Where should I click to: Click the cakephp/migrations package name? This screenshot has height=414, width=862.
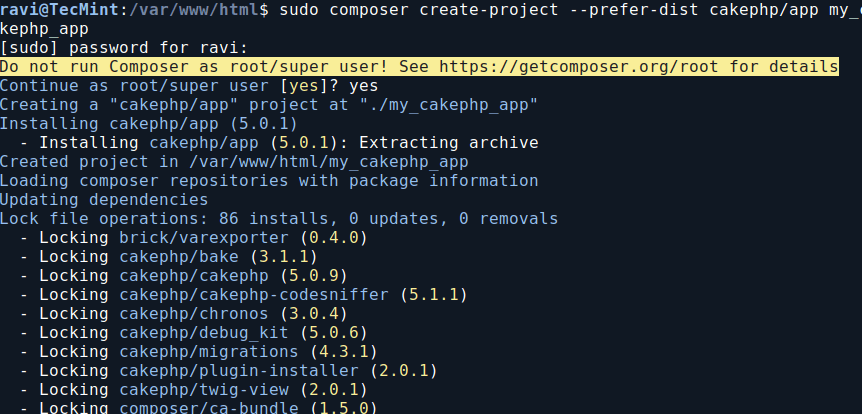coord(209,351)
